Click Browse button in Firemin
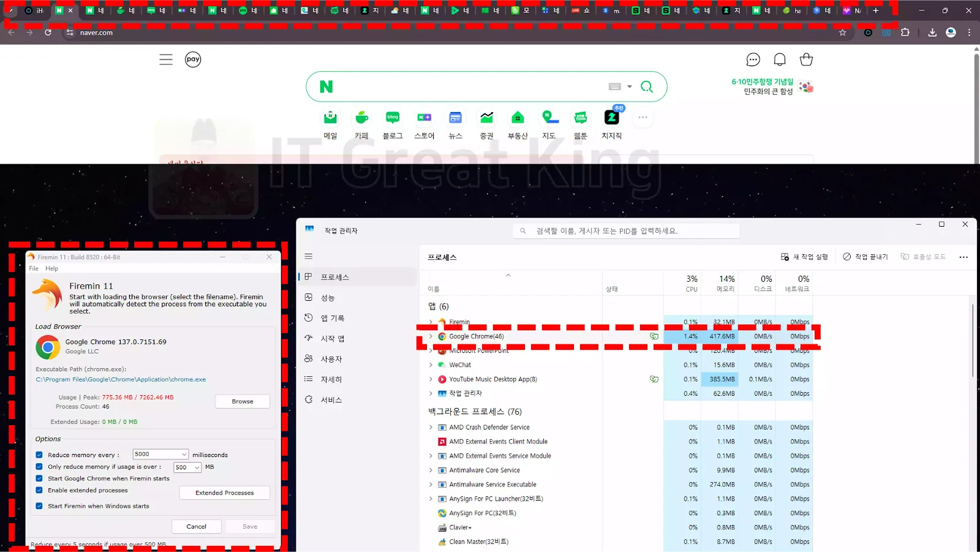 (243, 401)
